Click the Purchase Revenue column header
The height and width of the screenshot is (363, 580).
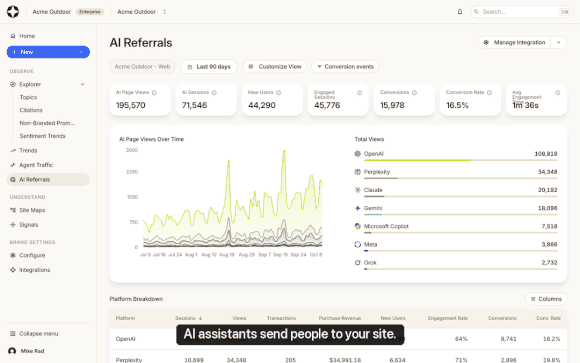[x=340, y=318]
